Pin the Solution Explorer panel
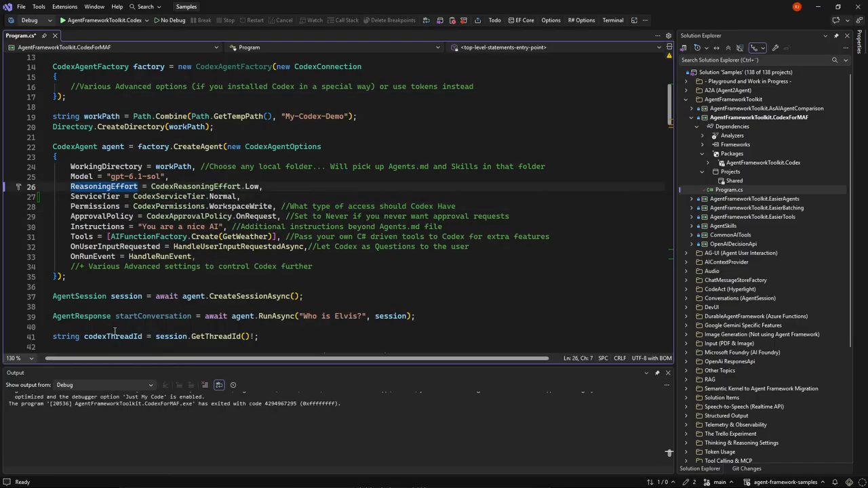Screen dimensions: 868x488 click(836, 35)
